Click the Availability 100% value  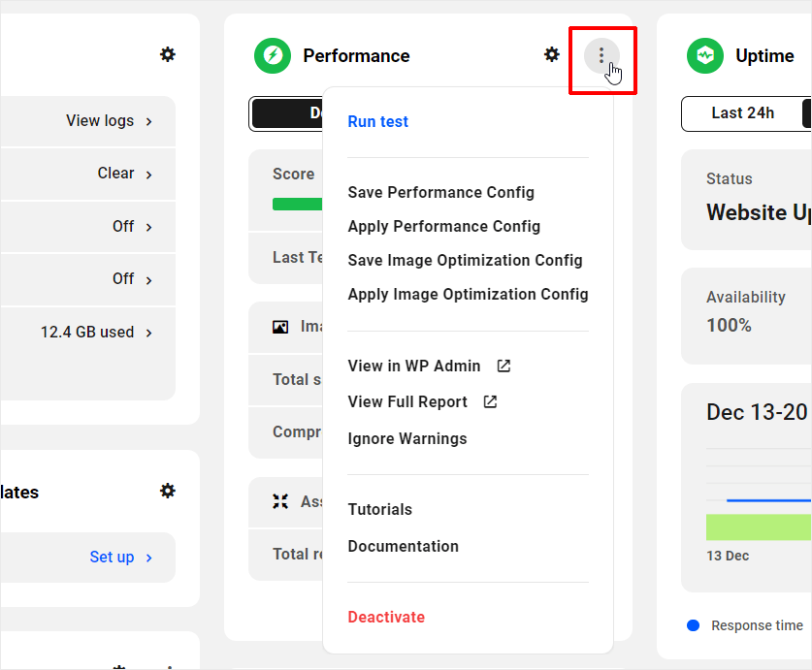point(730,325)
